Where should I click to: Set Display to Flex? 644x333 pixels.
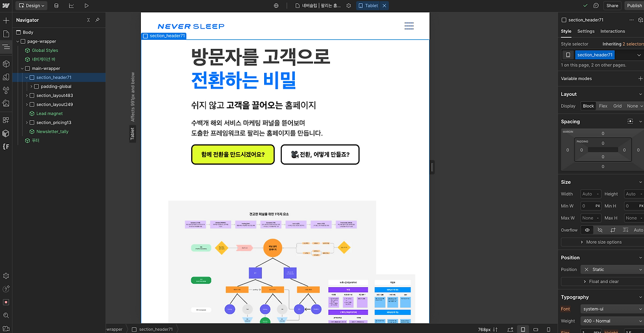coord(602,106)
